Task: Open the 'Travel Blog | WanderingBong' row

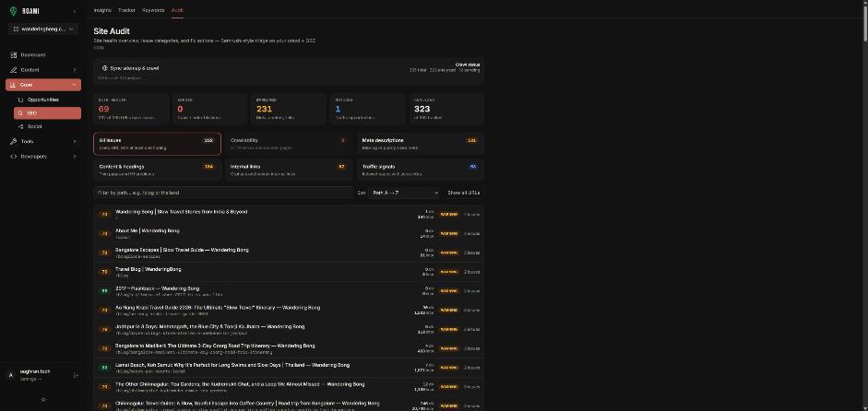Action: [x=289, y=272]
